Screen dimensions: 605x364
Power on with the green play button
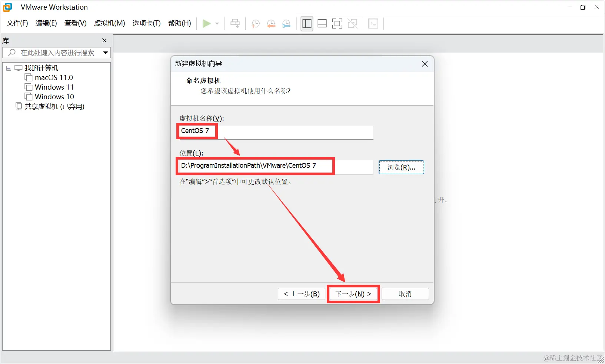207,24
